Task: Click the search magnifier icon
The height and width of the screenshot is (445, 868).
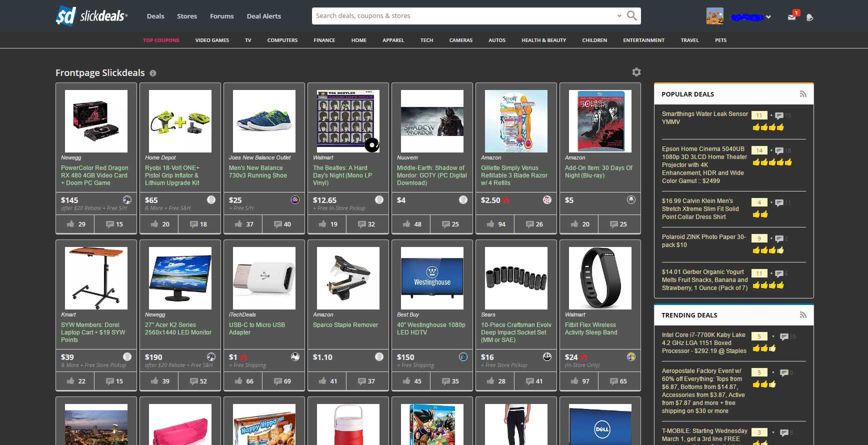Action: pyautogui.click(x=632, y=15)
